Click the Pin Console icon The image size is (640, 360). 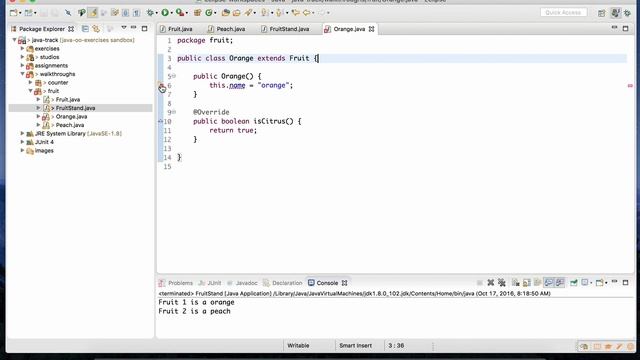pos(573,282)
